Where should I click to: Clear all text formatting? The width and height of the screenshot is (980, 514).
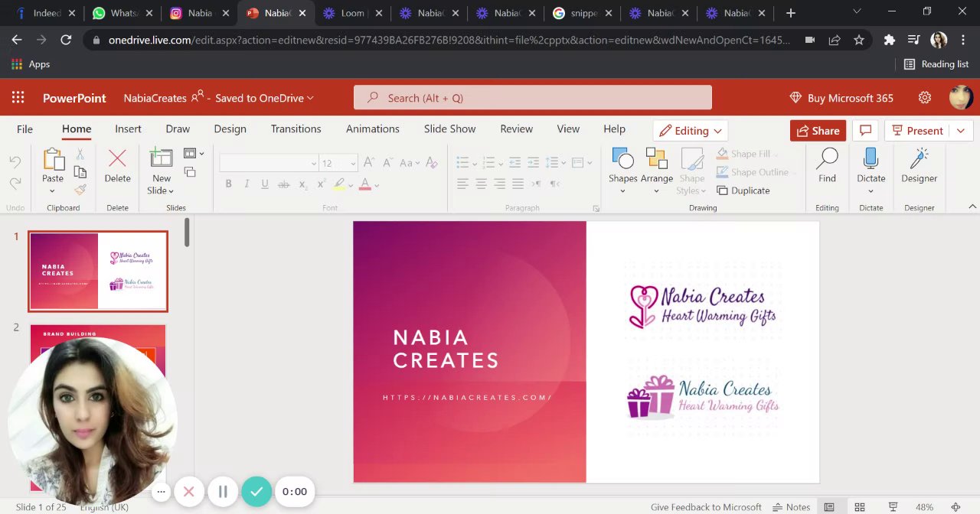[432, 162]
